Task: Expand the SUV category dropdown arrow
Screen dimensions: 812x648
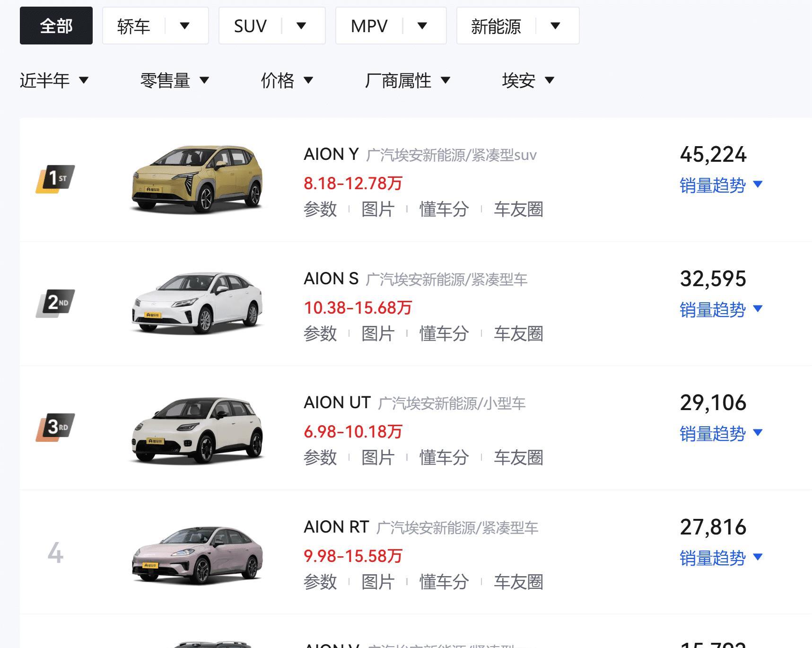Action: click(301, 26)
